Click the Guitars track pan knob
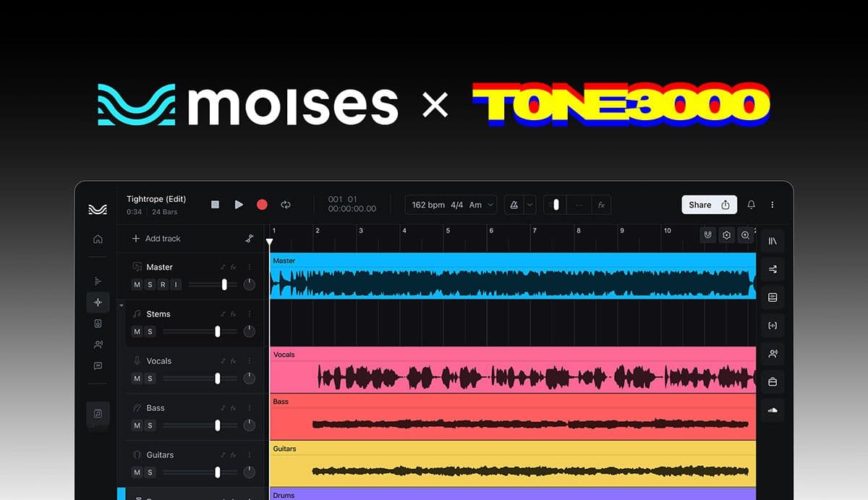The height and width of the screenshot is (500, 868). click(250, 473)
